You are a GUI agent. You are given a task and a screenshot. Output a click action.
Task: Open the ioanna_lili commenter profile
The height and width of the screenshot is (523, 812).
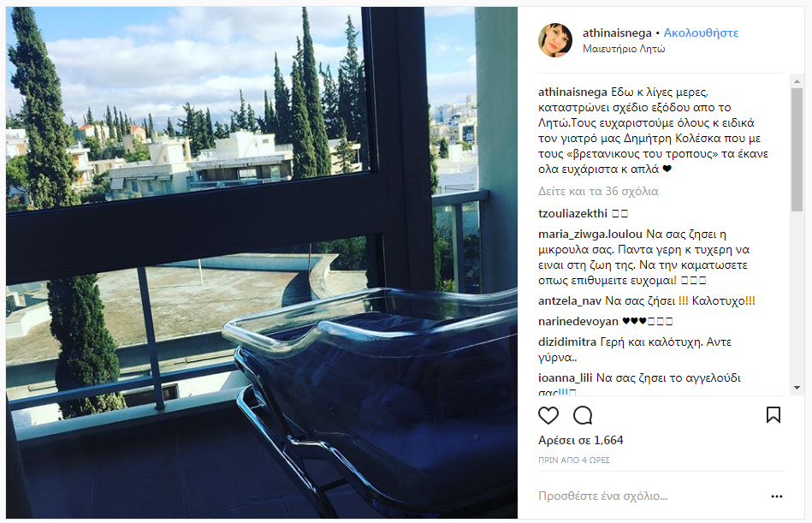click(x=565, y=378)
